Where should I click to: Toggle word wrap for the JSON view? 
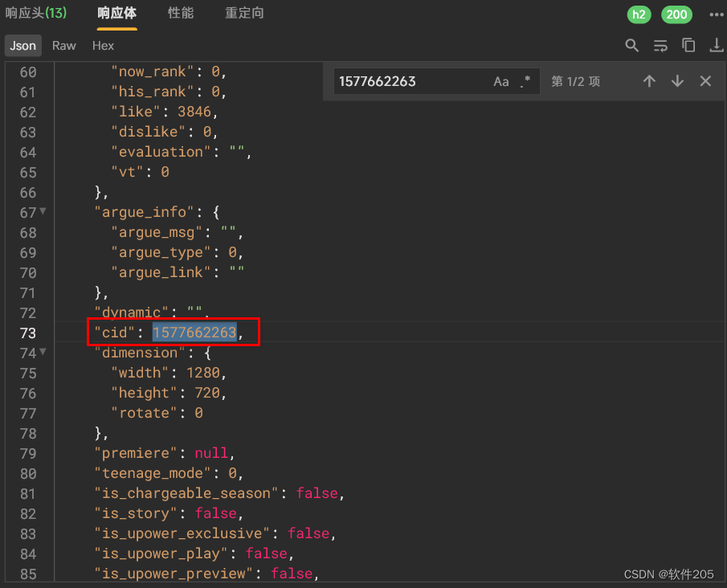(x=660, y=46)
